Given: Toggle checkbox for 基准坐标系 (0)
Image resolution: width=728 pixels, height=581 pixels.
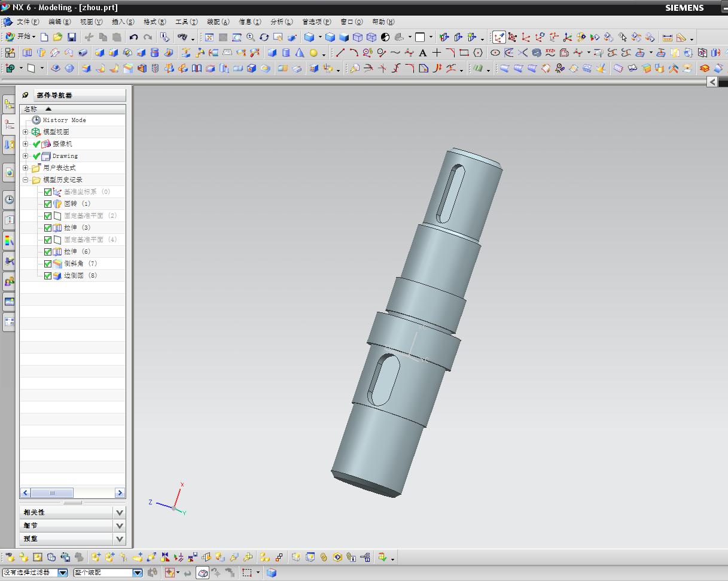Looking at the screenshot, I should click(x=48, y=192).
